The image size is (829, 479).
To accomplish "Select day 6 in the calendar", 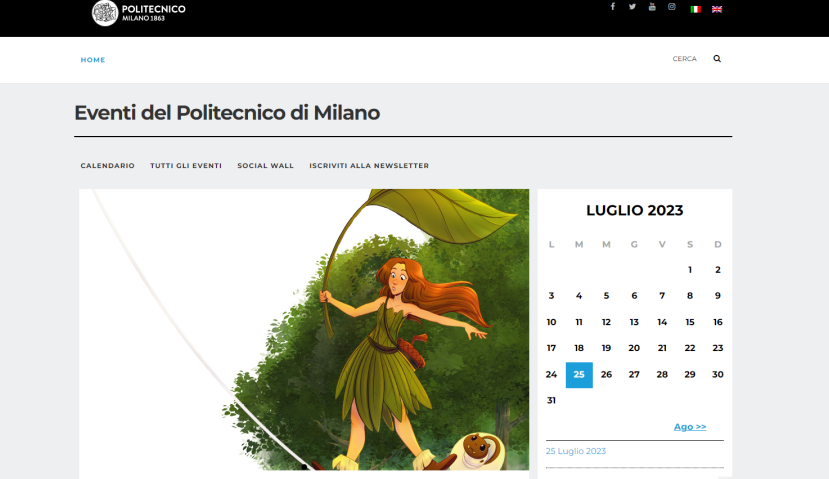I will [634, 296].
